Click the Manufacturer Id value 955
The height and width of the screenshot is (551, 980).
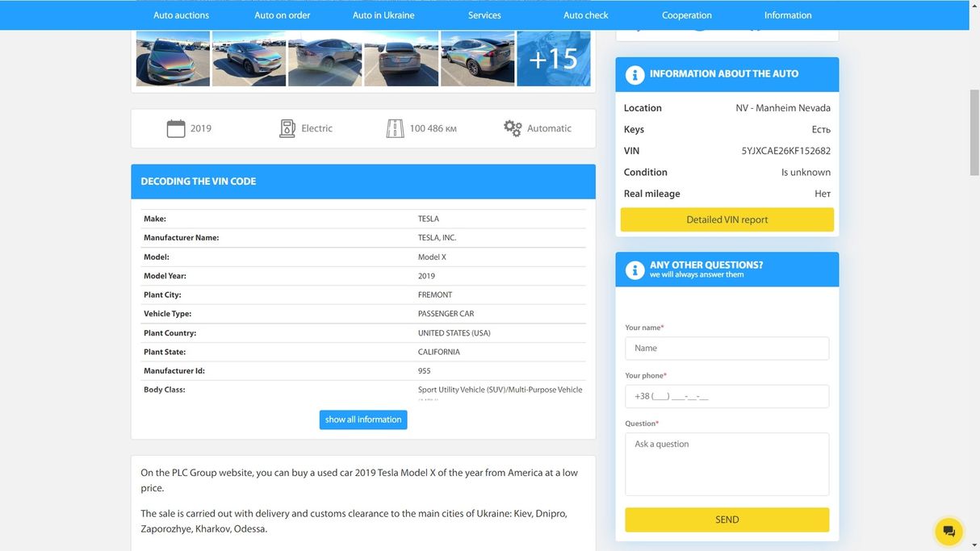(x=425, y=371)
